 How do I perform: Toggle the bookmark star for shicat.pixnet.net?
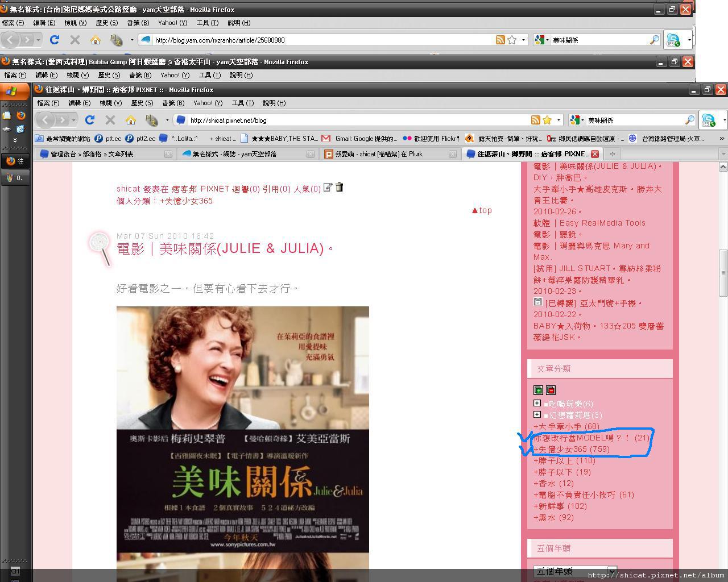click(547, 120)
